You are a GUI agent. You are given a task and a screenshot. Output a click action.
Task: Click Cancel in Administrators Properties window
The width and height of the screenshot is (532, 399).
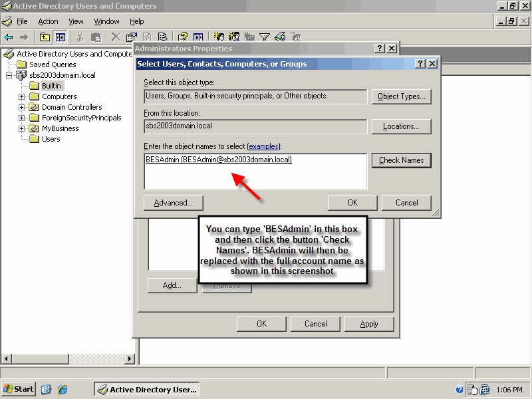[315, 324]
